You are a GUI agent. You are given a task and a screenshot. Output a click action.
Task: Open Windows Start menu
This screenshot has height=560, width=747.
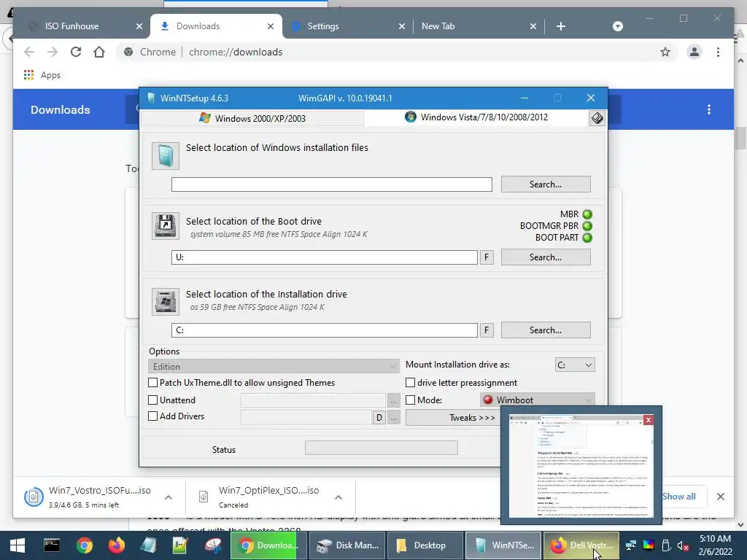pos(18,545)
